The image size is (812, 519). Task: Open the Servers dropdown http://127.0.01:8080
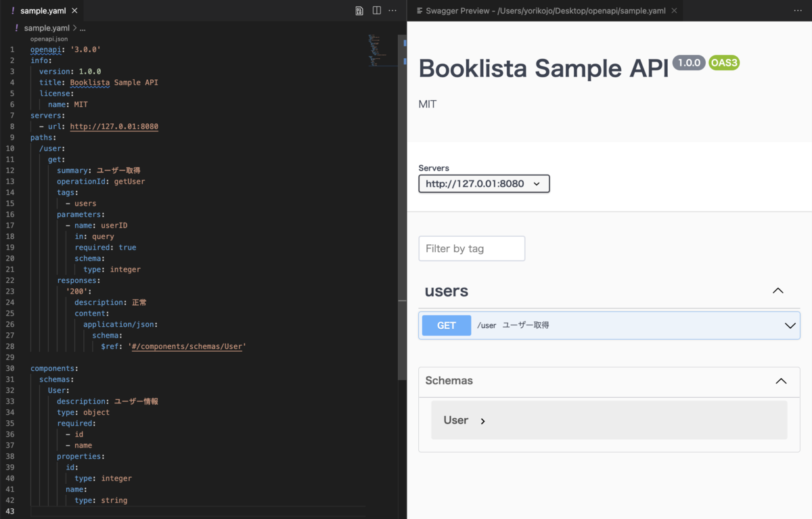[484, 183]
